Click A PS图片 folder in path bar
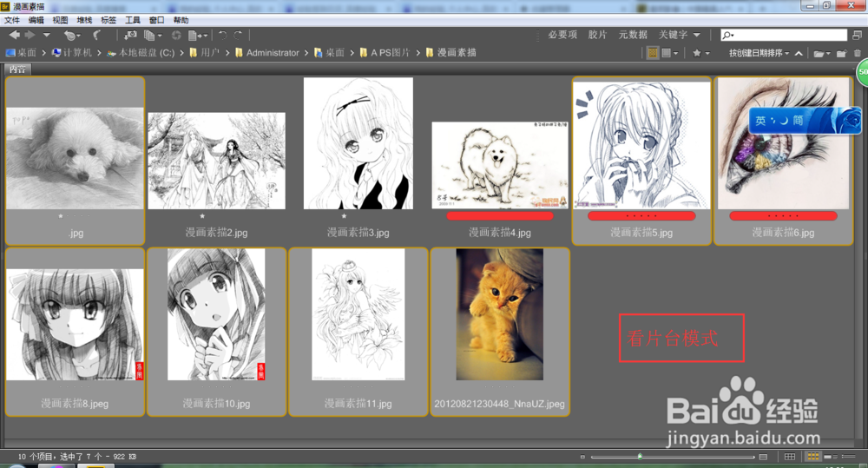868x468 pixels. (x=385, y=53)
